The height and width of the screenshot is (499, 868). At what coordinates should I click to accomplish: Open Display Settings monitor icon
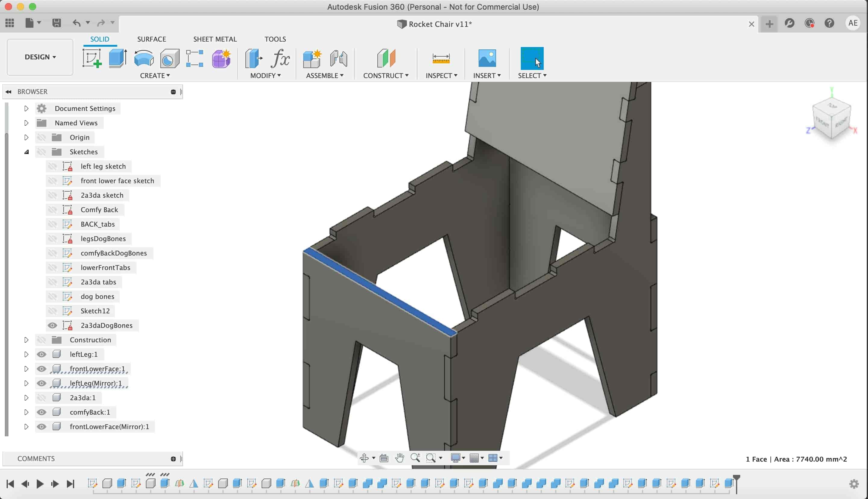click(455, 458)
